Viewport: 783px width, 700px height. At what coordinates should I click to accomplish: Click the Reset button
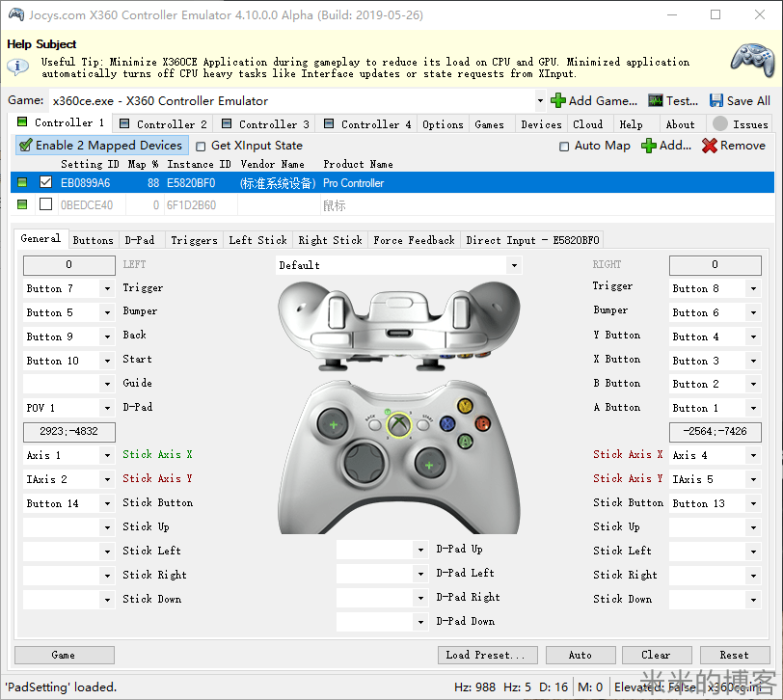point(733,655)
